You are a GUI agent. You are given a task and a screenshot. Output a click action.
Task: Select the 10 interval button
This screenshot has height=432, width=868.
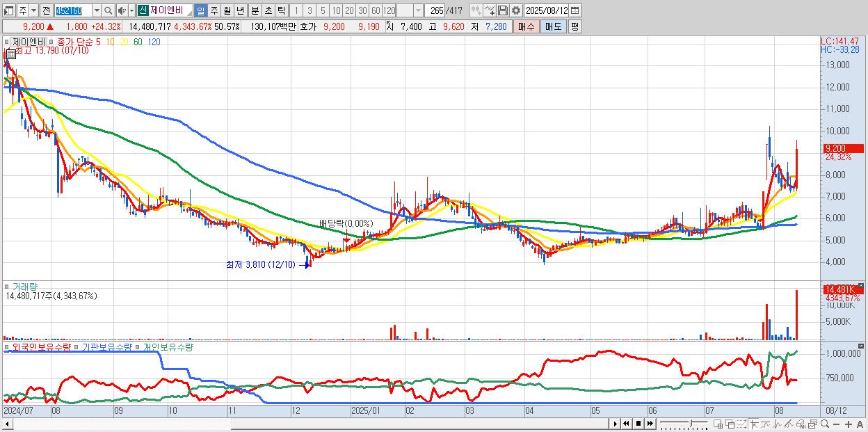point(336,10)
